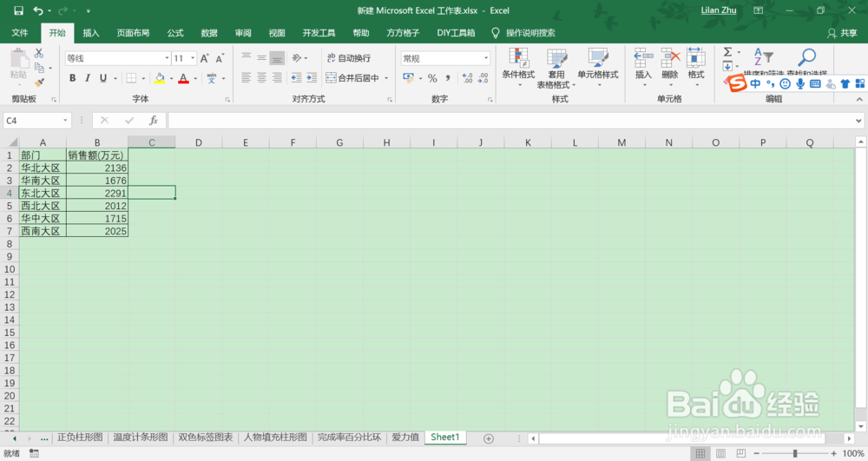Open Sort and Filter icon

click(x=763, y=57)
